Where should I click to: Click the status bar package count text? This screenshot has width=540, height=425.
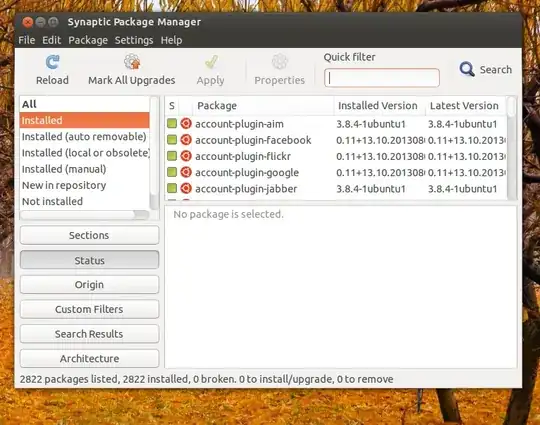pyautogui.click(x=206, y=379)
